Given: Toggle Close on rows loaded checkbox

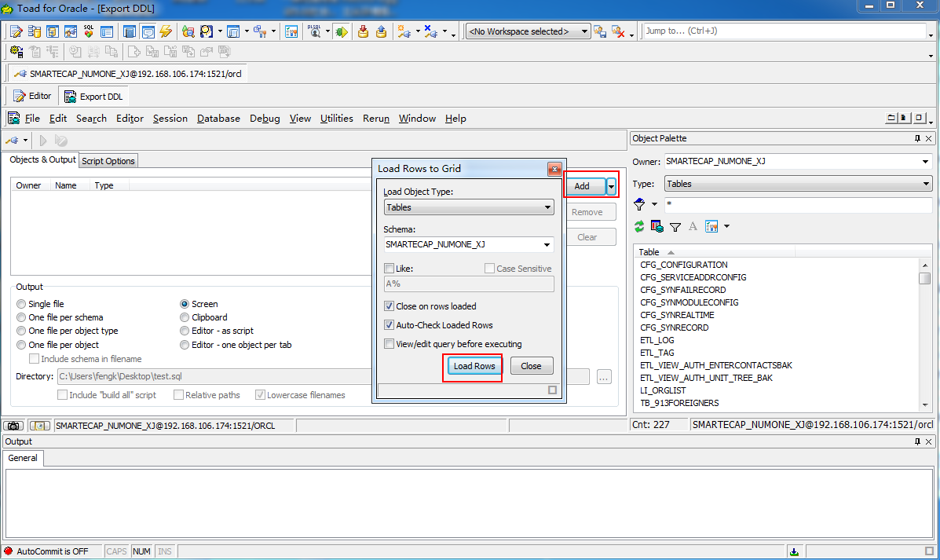Looking at the screenshot, I should coord(389,306).
